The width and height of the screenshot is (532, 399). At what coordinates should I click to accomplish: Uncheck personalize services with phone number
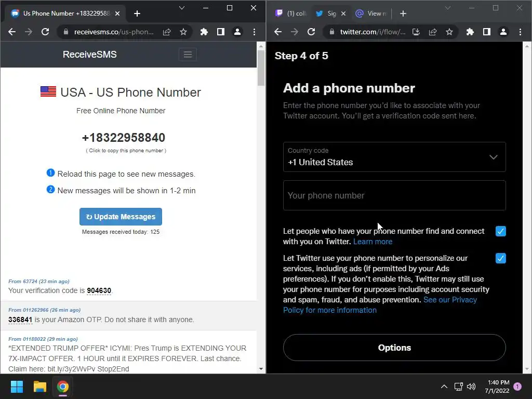coord(500,258)
